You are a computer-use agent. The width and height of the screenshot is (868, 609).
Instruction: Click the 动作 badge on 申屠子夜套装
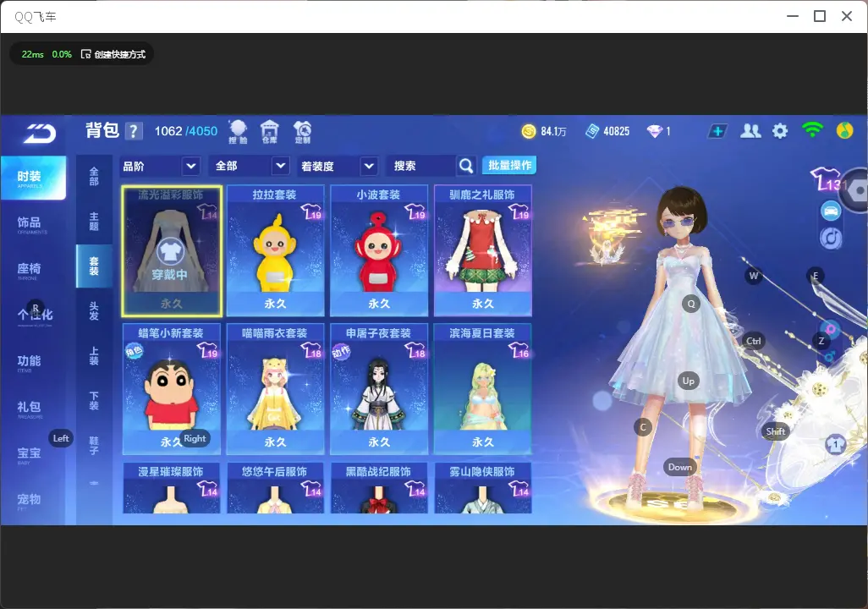(x=341, y=351)
